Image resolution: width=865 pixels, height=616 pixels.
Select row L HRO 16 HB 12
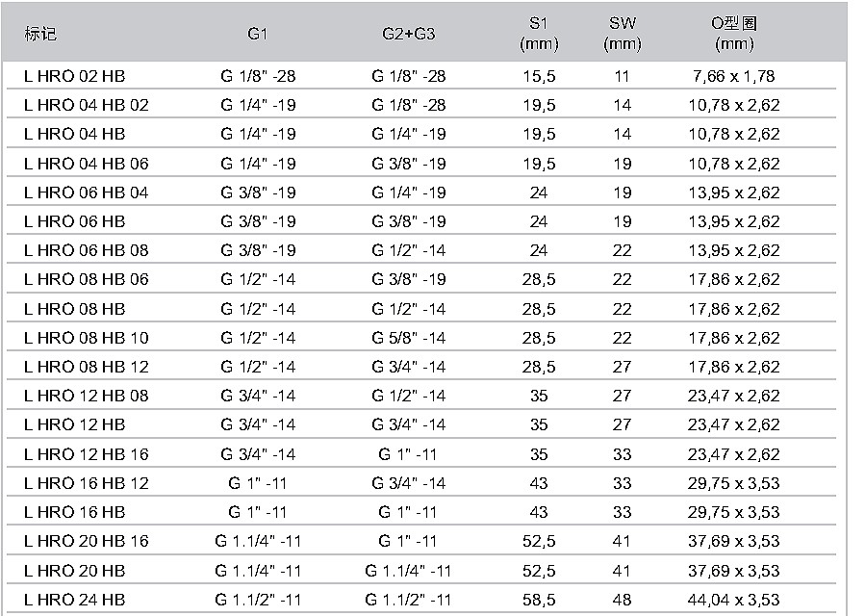tap(421, 483)
